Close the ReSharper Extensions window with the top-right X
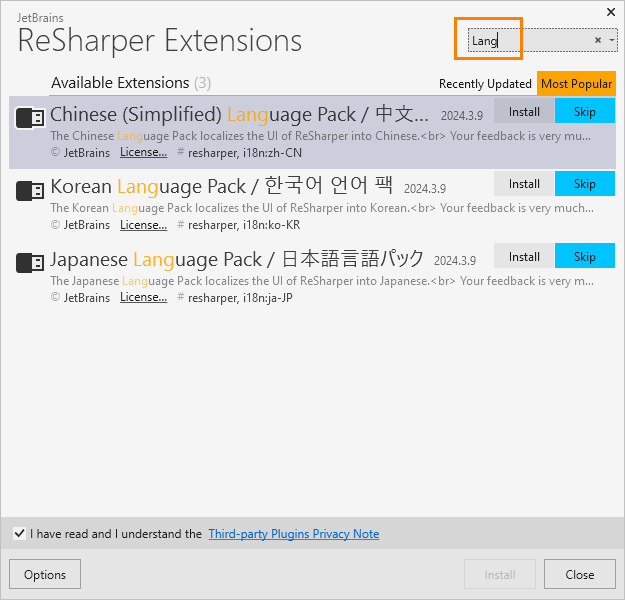Viewport: 625px width, 600px height. coord(611,12)
